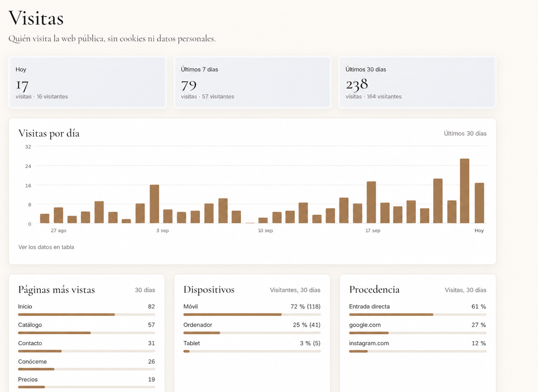Click the 'Conóceme' page row label
This screenshot has width=538, height=392.
[32, 362]
